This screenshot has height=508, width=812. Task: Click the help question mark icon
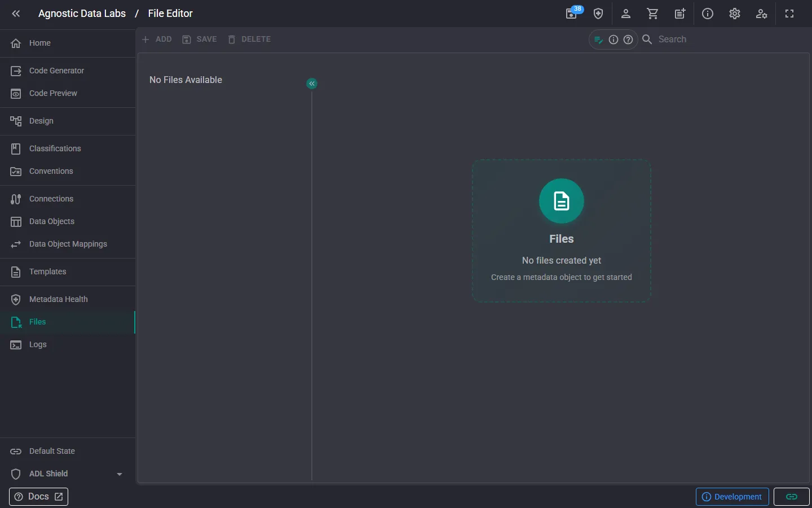tap(628, 40)
